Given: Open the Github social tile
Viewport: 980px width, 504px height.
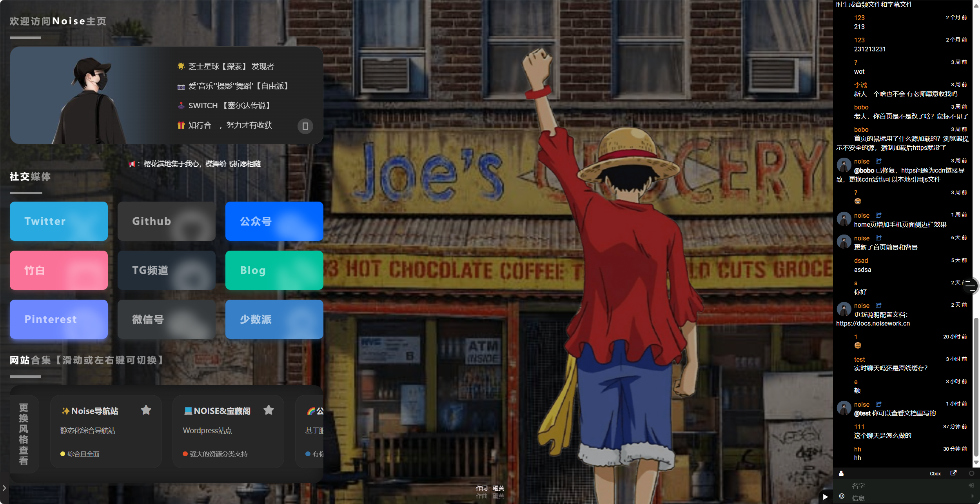Looking at the screenshot, I should (166, 221).
